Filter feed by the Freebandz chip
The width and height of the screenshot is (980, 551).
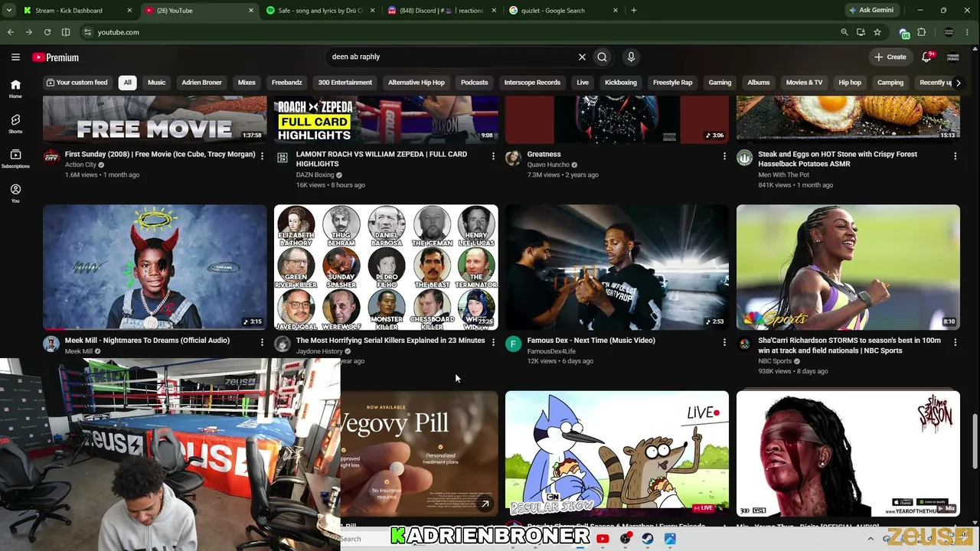click(287, 83)
